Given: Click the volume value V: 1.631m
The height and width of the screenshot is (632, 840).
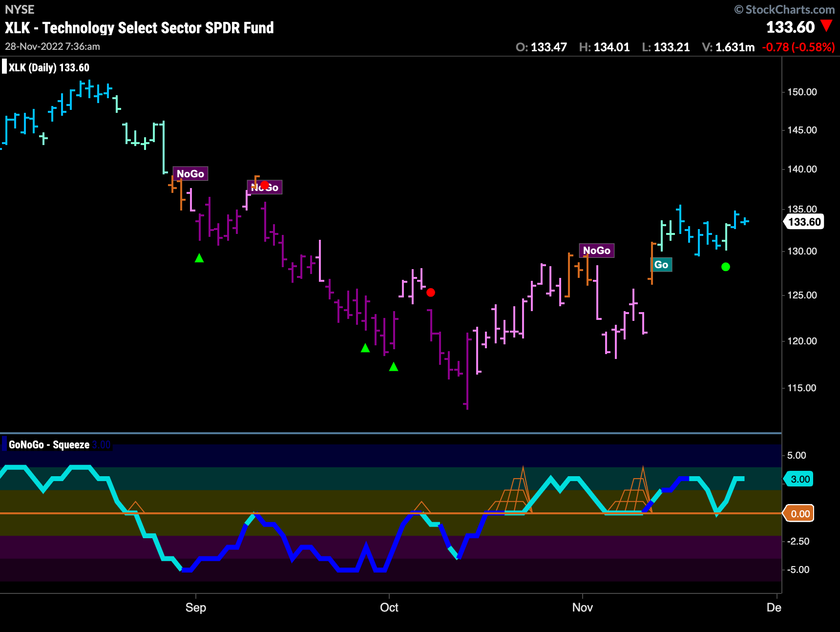Looking at the screenshot, I should (x=728, y=47).
